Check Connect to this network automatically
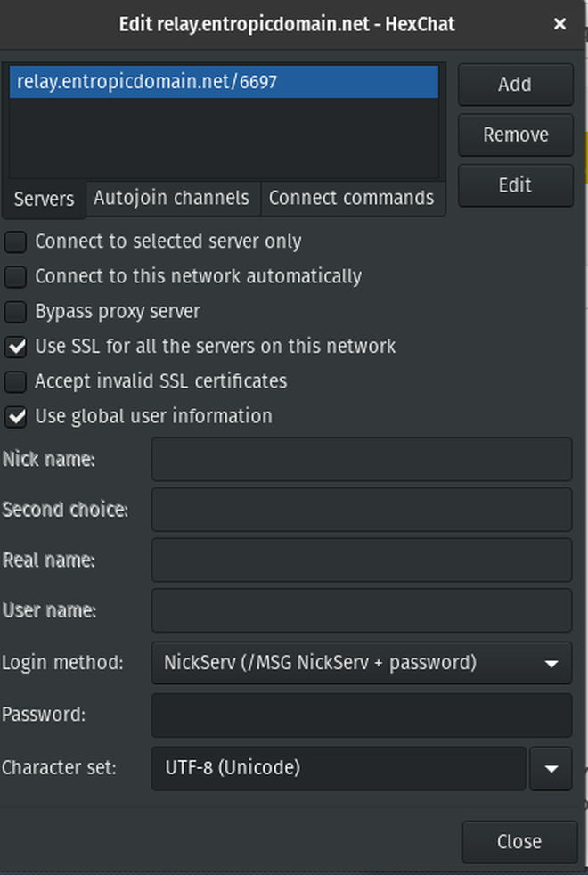Screen dimensions: 588x875 (16, 277)
